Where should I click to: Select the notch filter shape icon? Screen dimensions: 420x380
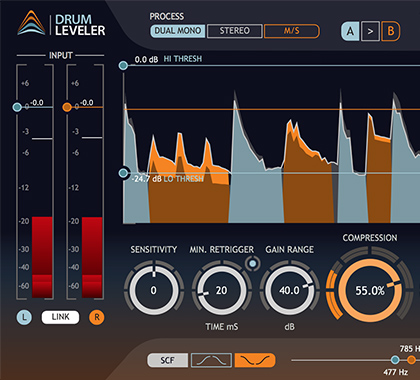pyautogui.click(x=255, y=360)
